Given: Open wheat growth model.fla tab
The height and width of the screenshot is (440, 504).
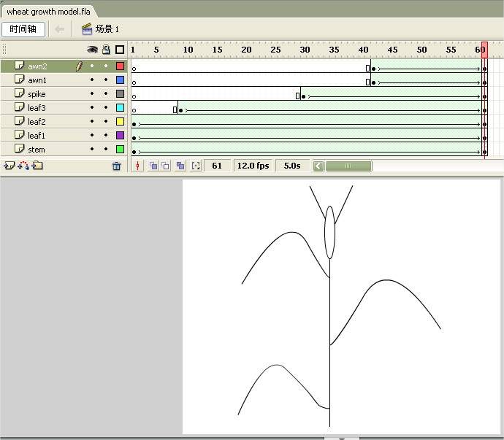Looking at the screenshot, I should [x=48, y=12].
